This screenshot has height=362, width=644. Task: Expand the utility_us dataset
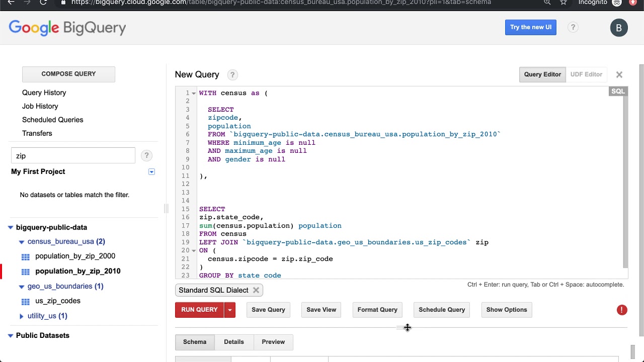click(x=22, y=316)
